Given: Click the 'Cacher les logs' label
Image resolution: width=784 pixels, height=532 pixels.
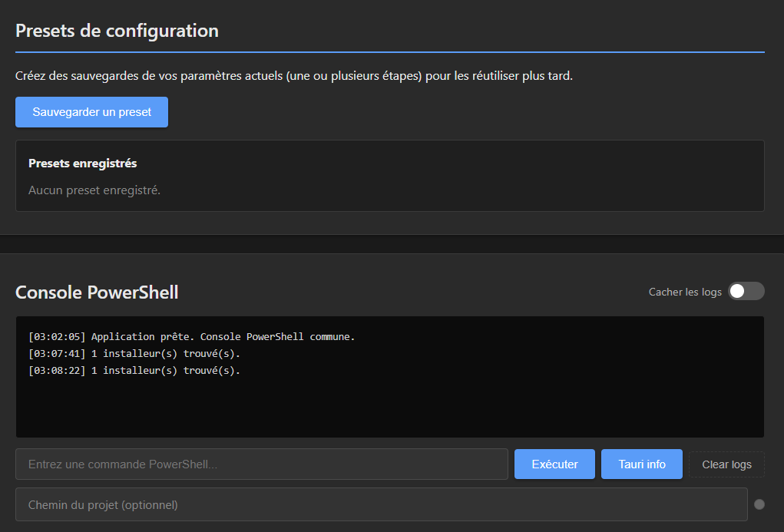Looking at the screenshot, I should pyautogui.click(x=685, y=292).
